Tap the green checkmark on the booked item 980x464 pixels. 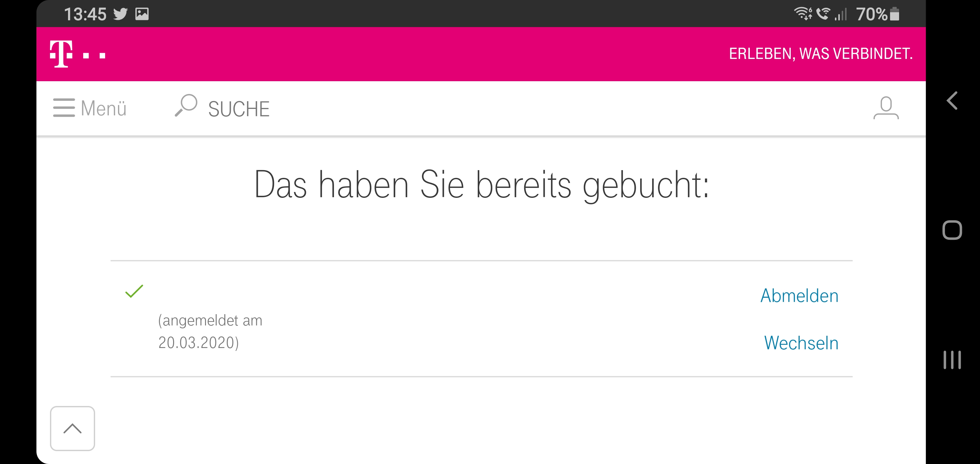click(134, 291)
